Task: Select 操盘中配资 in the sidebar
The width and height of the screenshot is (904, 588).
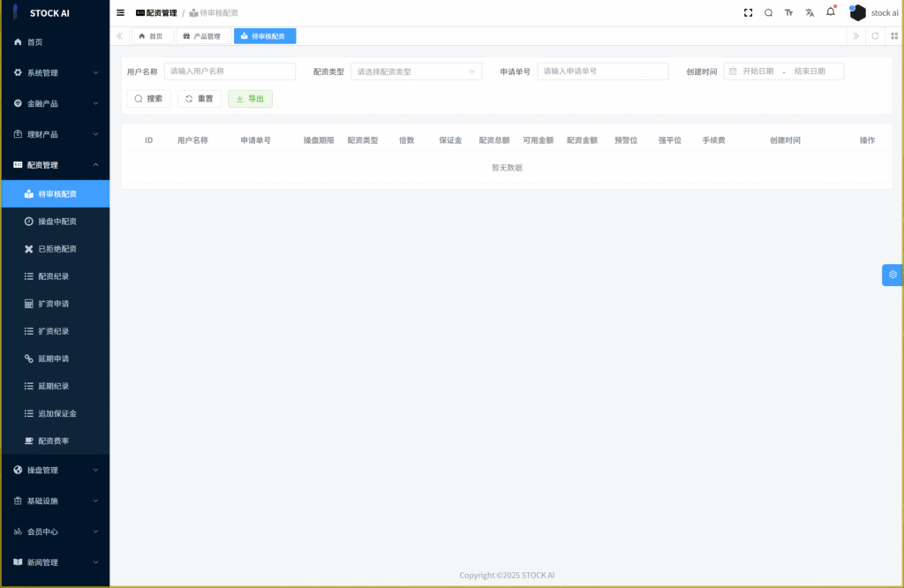Action: (56, 222)
